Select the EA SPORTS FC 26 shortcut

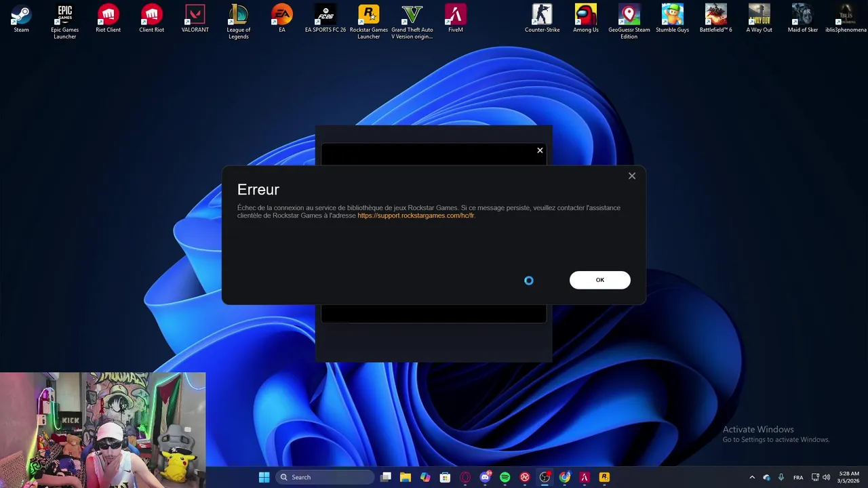pyautogui.click(x=325, y=19)
